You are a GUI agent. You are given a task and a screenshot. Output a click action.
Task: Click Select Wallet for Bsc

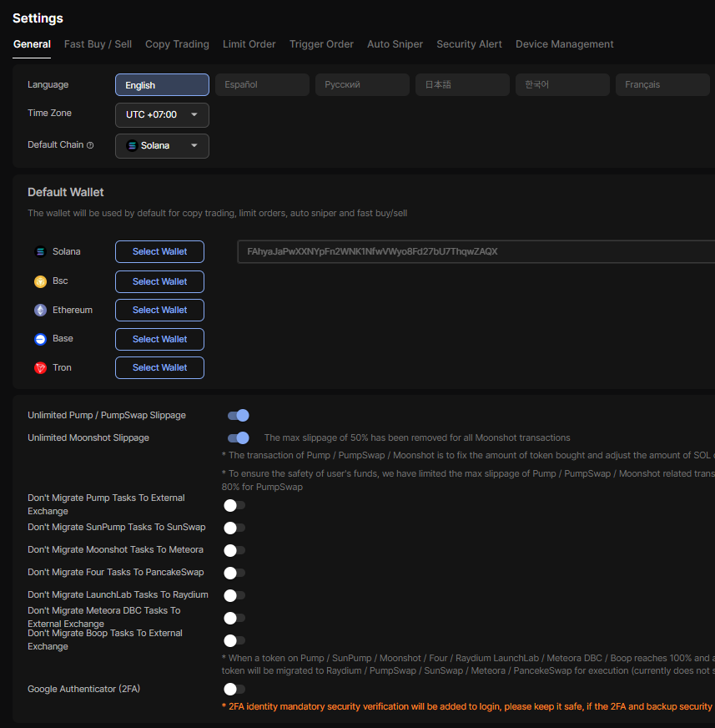pyautogui.click(x=159, y=282)
